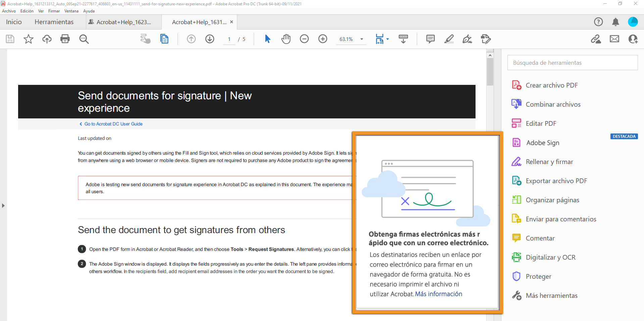
Task: Activate the selection arrow tool
Action: coord(267,39)
